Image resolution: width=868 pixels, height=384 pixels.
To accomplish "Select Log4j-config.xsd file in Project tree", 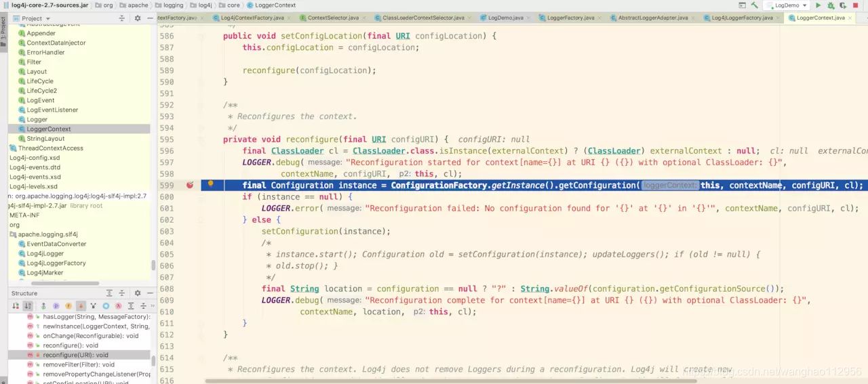I will [x=35, y=158].
